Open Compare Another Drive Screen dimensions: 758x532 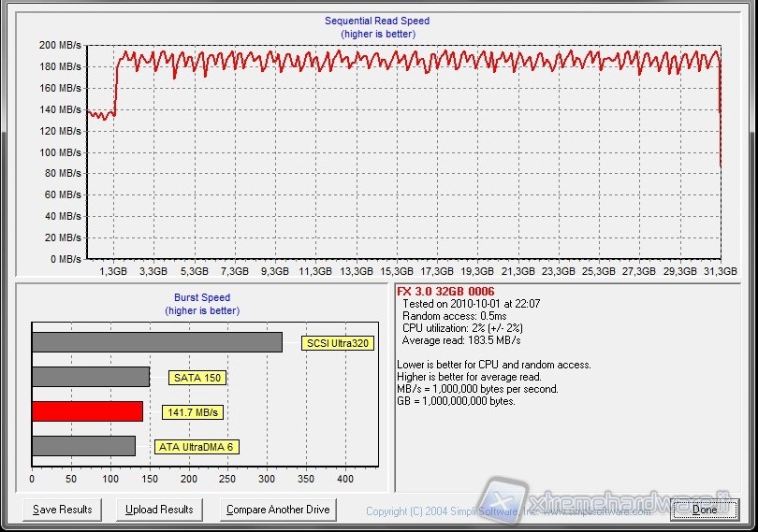(x=278, y=510)
